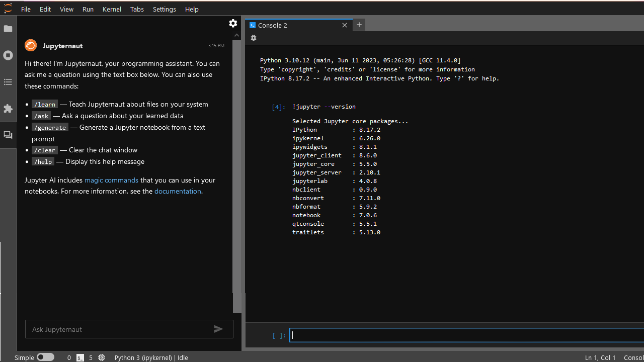Viewport: 644px width, 362px height.
Task: Click the IPython 8.17.2 banner line
Action: point(379,78)
